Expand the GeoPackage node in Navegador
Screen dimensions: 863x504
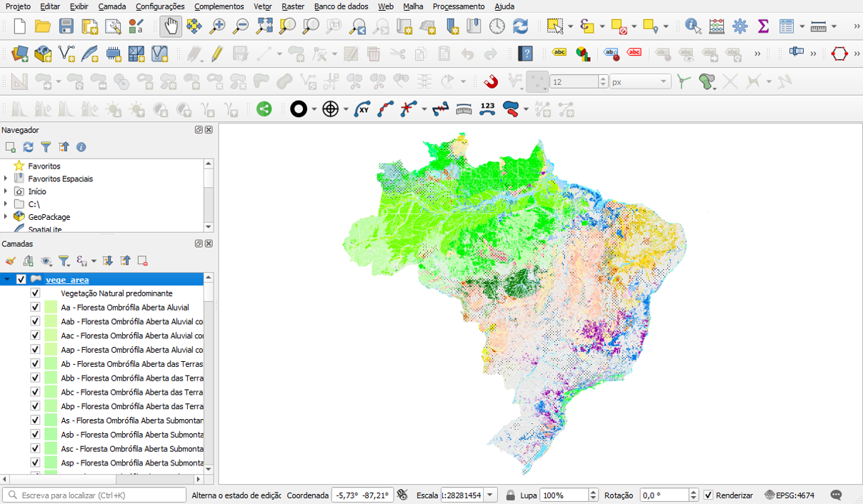[x=6, y=216]
